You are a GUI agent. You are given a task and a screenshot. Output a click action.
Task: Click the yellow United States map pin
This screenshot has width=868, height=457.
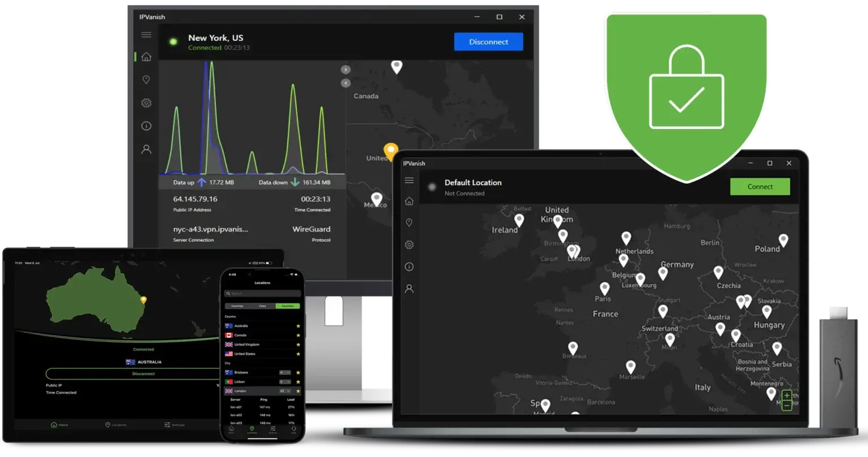[x=390, y=151]
